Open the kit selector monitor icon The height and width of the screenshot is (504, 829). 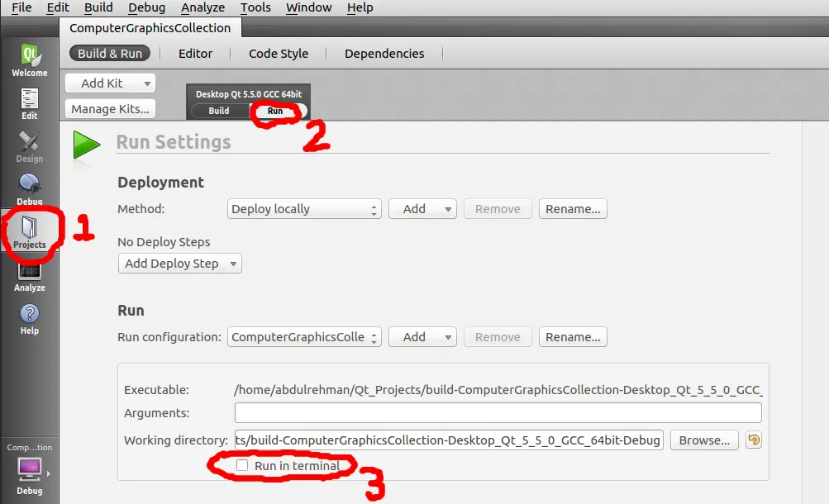30,469
